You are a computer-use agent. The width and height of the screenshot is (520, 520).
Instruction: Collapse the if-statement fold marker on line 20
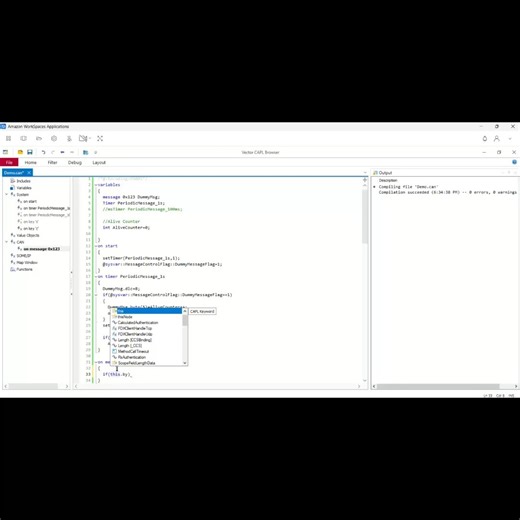click(96, 295)
